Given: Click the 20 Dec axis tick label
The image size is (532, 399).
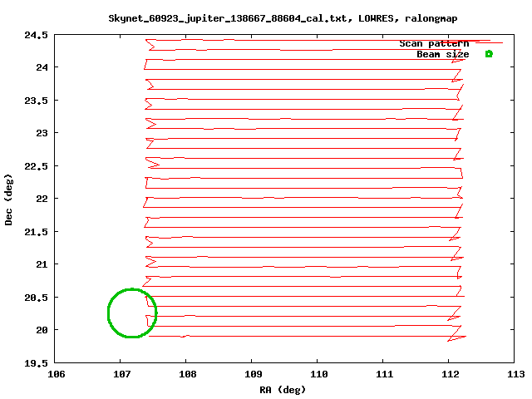Looking at the screenshot, I should coord(42,330).
